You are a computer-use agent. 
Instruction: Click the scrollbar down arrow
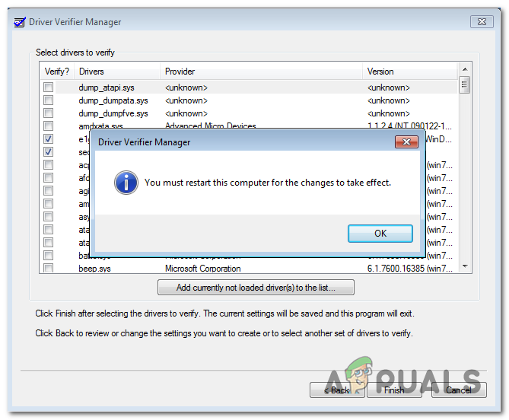pyautogui.click(x=465, y=266)
